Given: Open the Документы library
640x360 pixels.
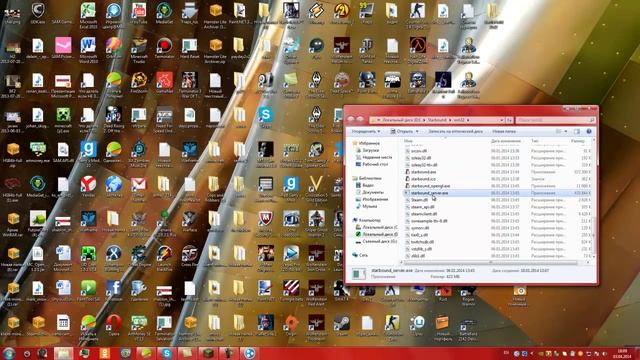Looking at the screenshot, I should click(370, 192).
